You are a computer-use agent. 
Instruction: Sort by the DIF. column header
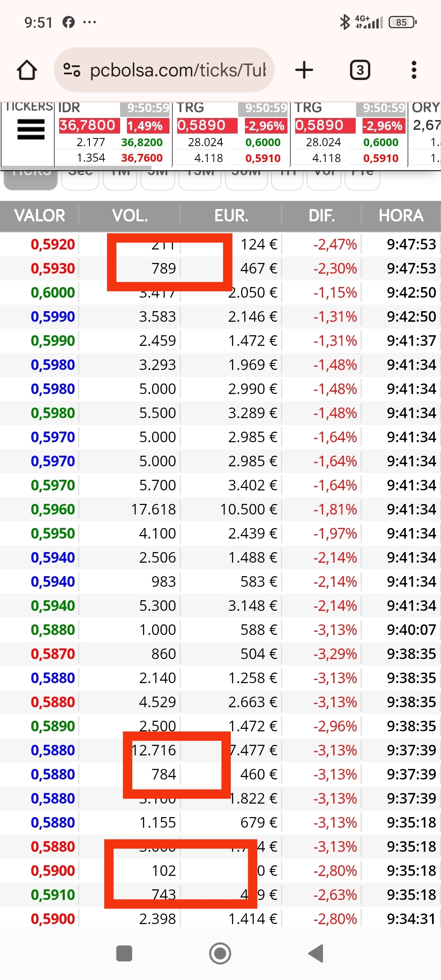(322, 216)
